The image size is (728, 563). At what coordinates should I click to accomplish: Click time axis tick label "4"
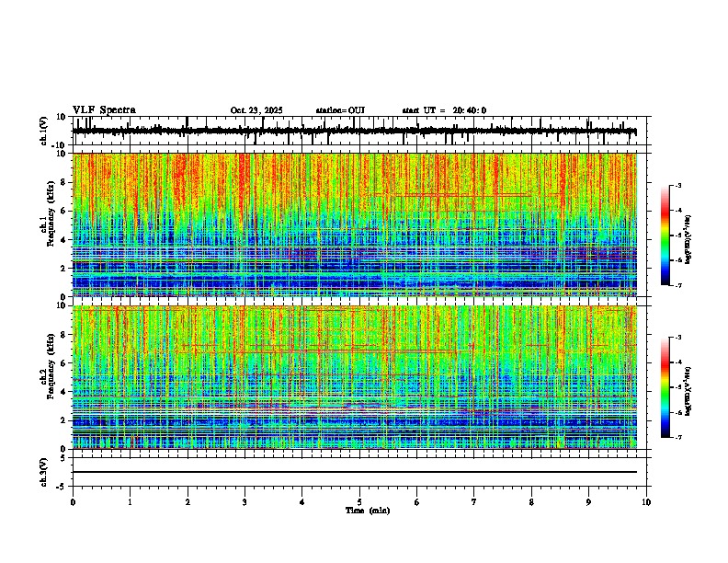[302, 502]
